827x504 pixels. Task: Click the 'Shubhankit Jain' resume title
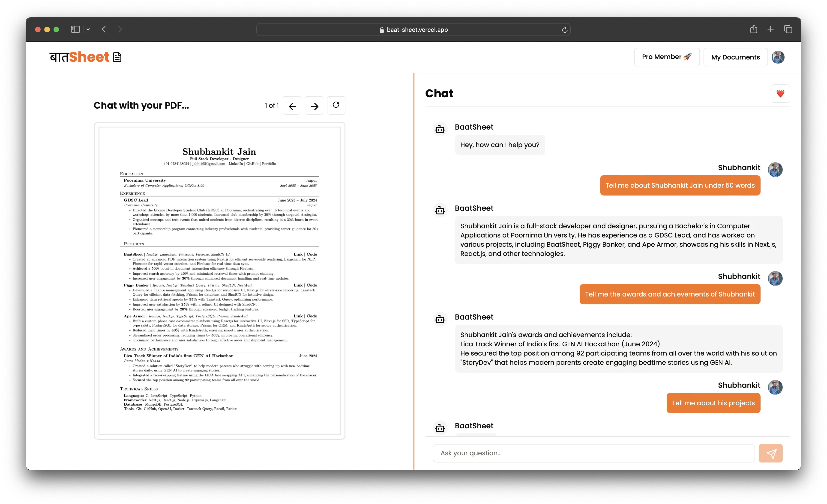219,151
